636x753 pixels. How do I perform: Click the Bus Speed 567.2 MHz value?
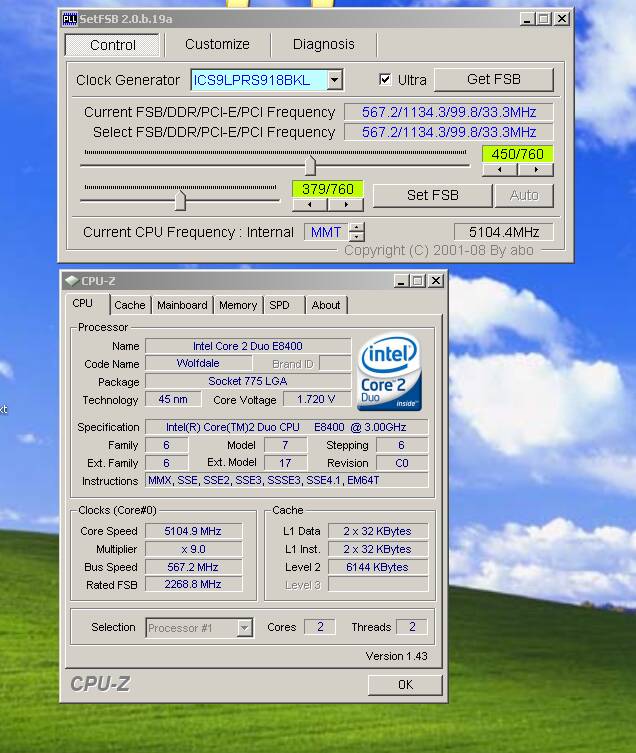point(193,567)
